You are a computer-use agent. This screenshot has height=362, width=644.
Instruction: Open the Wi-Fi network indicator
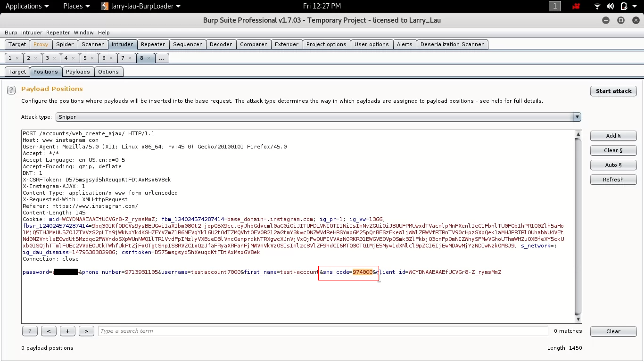[x=597, y=6]
